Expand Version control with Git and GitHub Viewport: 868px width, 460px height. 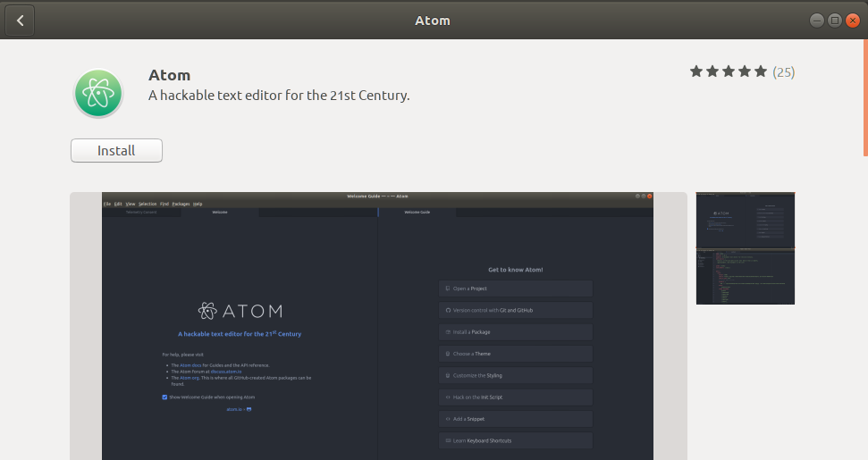tap(515, 310)
